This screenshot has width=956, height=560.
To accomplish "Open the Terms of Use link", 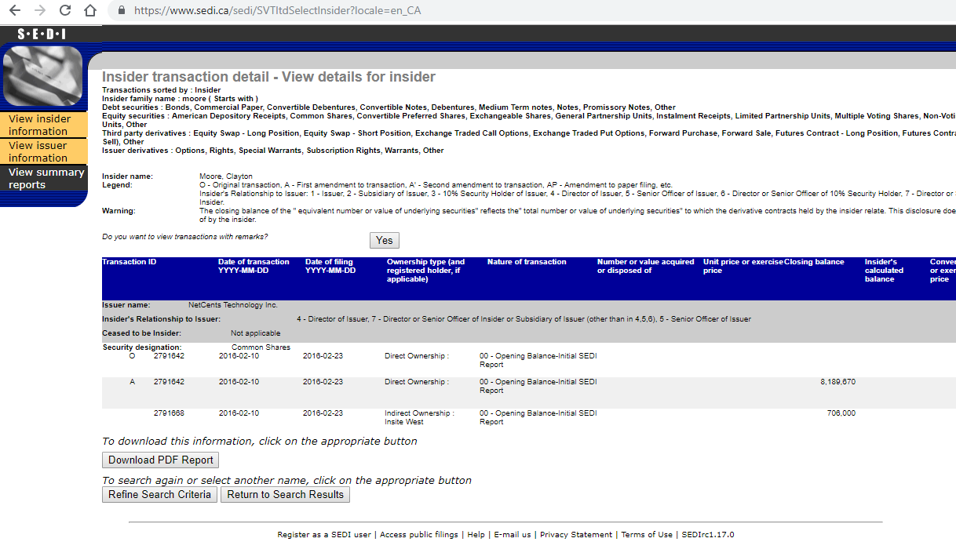I will [x=647, y=535].
